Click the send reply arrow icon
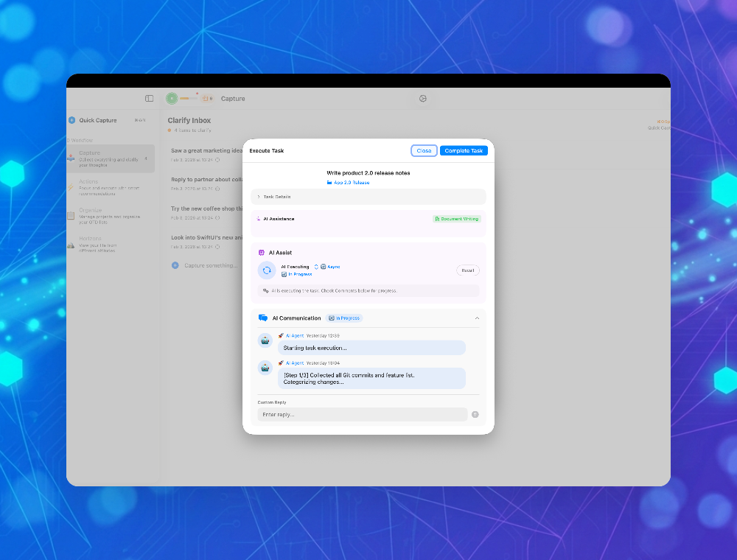The width and height of the screenshot is (737, 560). click(x=475, y=414)
